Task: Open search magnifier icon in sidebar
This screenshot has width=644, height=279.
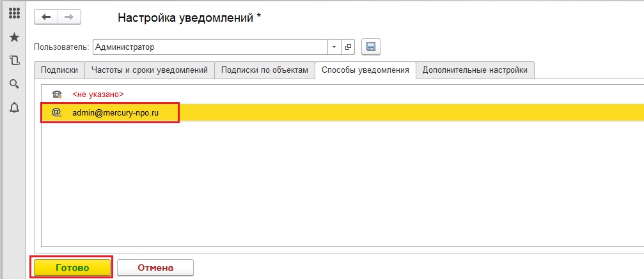Action: tap(14, 84)
